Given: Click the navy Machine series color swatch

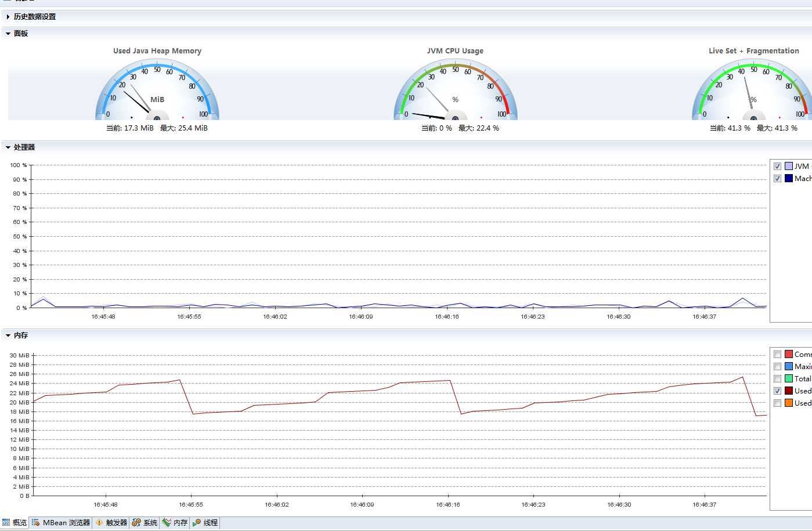Looking at the screenshot, I should 789,178.
